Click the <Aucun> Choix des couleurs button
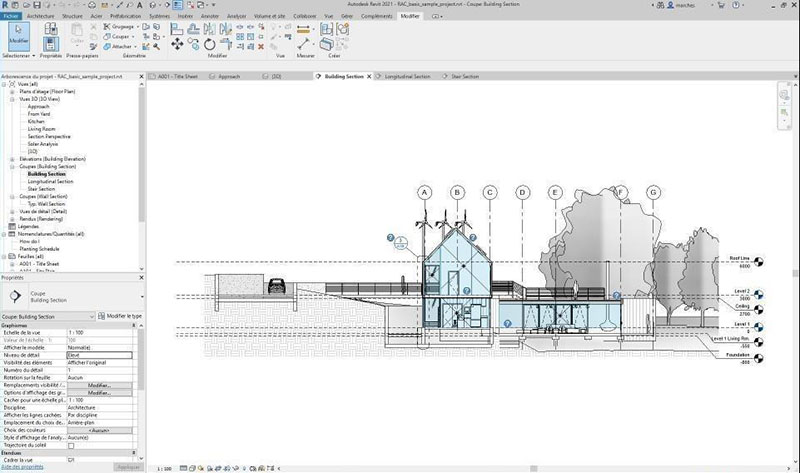This screenshot has width=800, height=473. 99,430
